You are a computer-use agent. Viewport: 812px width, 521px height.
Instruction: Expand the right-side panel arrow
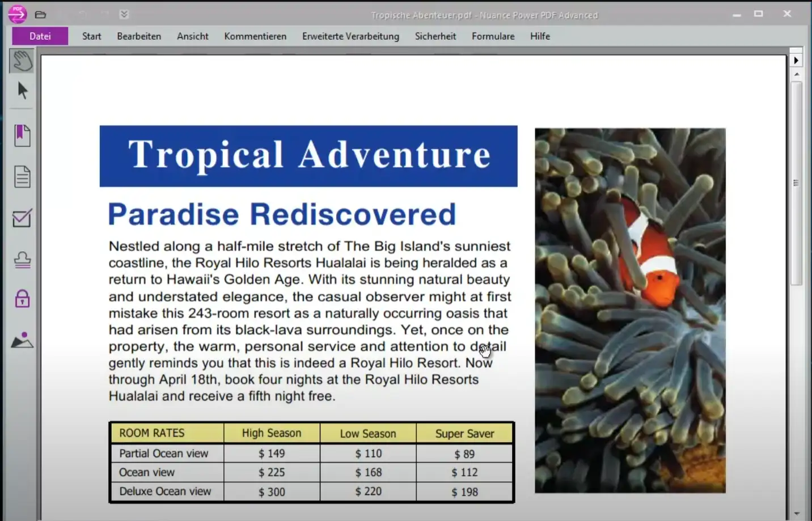tap(796, 60)
